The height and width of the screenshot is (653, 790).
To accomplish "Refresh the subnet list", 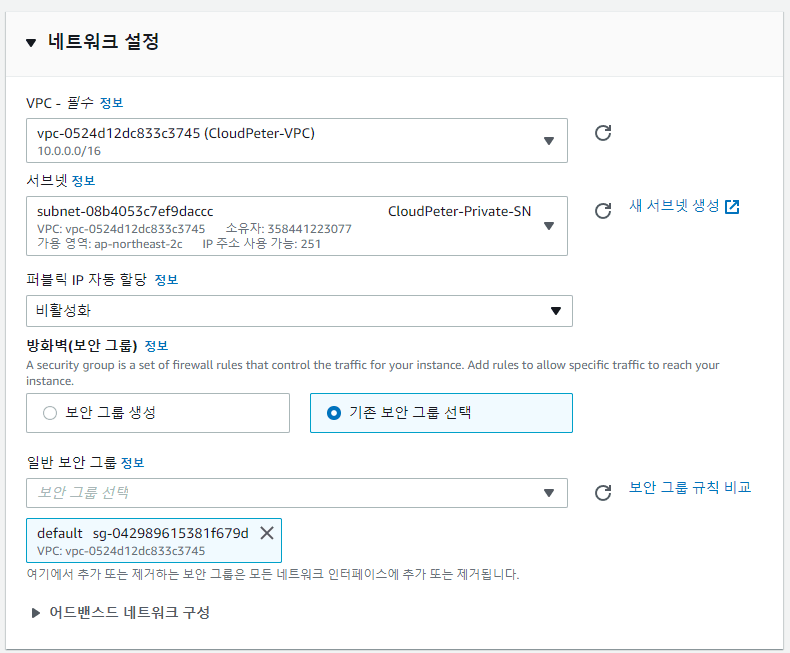I will coord(603,210).
